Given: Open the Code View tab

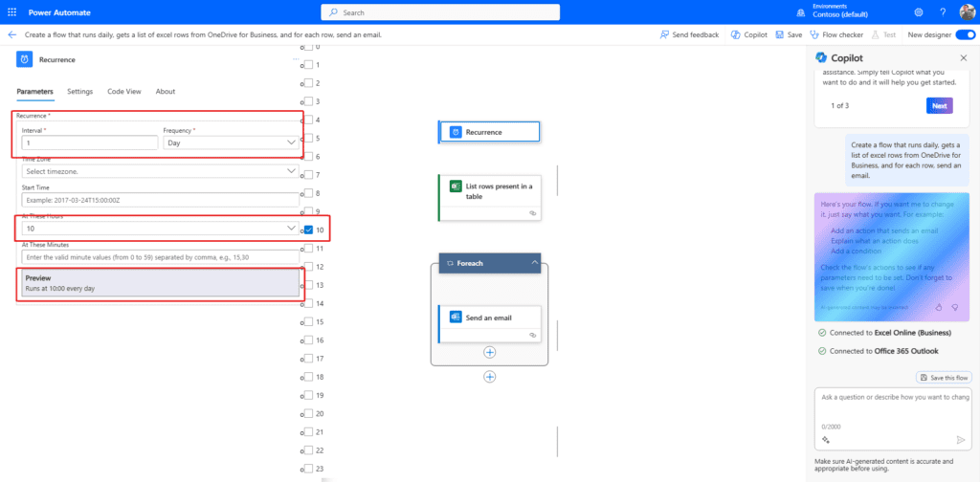Looking at the screenshot, I should coord(123,92).
